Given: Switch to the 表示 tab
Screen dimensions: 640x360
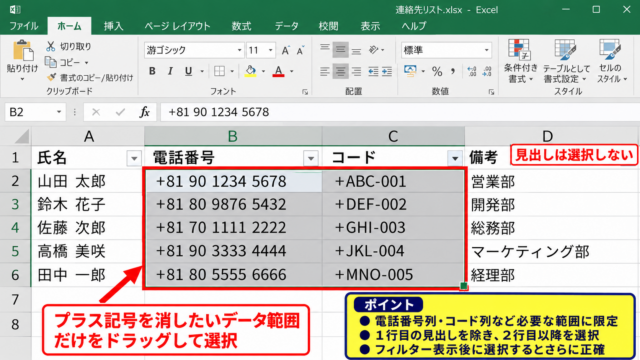Looking at the screenshot, I should (370, 26).
